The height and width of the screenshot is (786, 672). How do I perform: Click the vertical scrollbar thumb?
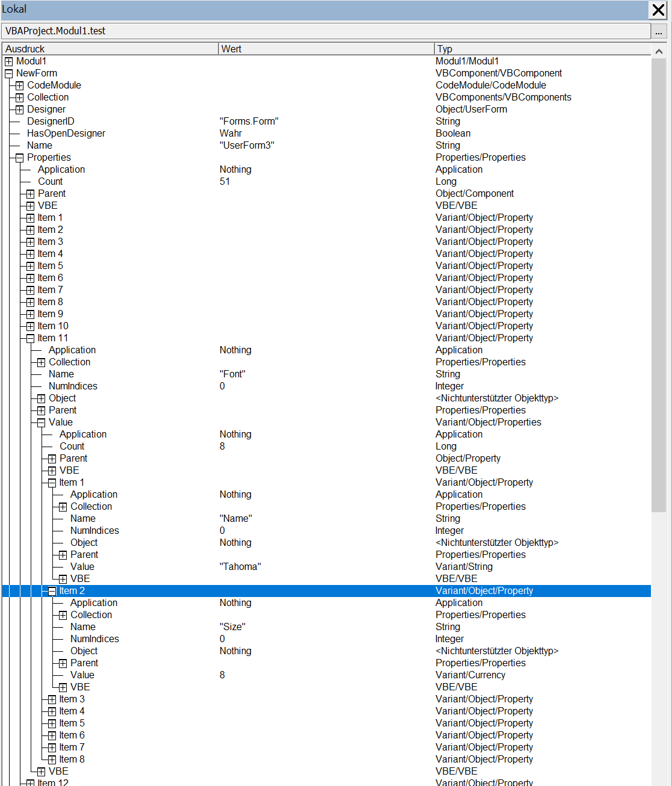[x=659, y=286]
